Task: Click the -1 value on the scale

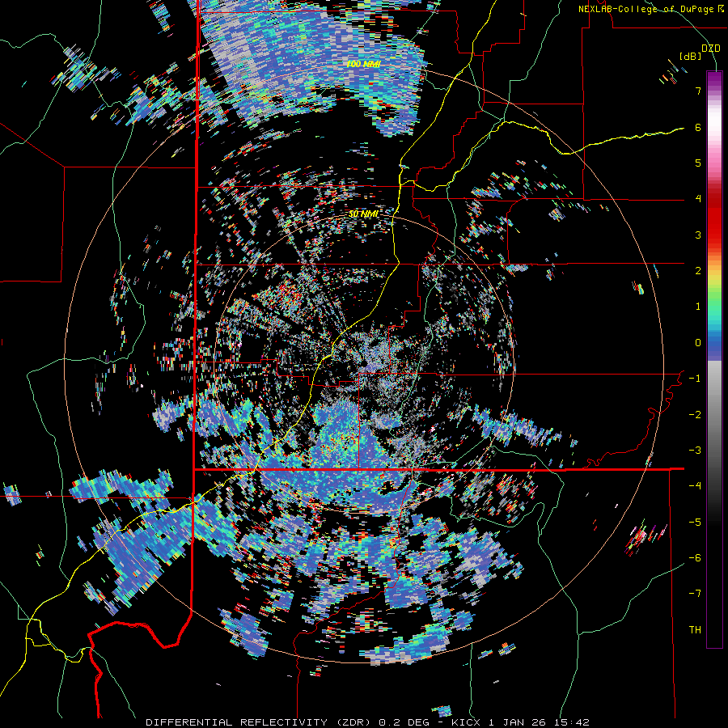Action: coord(695,379)
